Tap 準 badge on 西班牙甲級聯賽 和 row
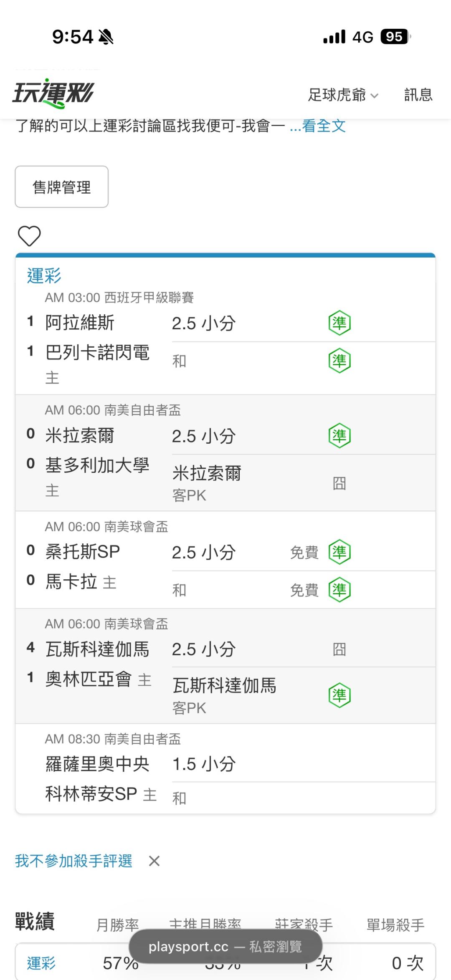 click(340, 361)
